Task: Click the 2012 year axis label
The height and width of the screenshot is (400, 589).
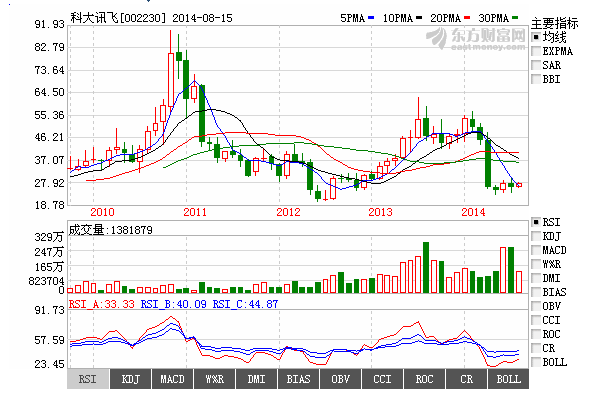Action: (288, 212)
